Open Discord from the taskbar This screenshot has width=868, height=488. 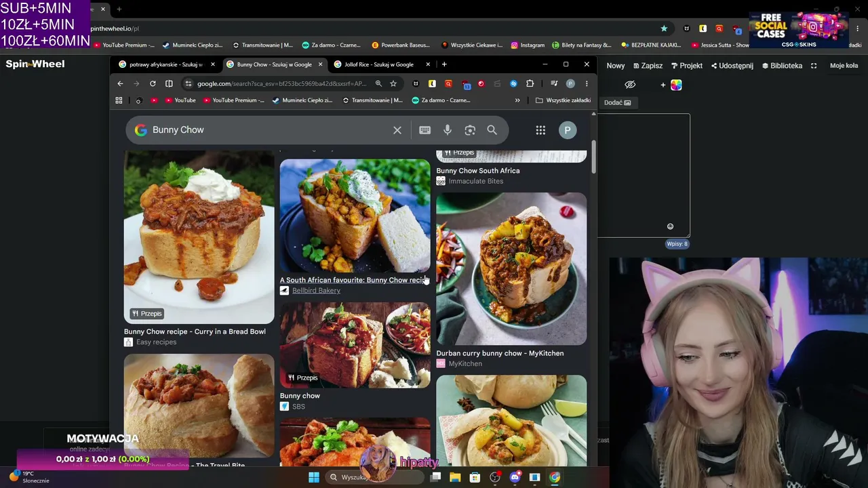(x=515, y=477)
